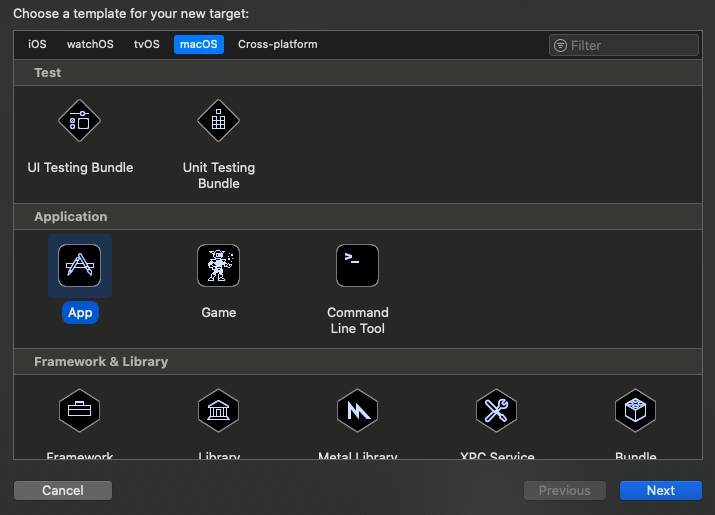This screenshot has height=515, width=715.
Task: Click the 'Command Line Tool' label
Action: (x=358, y=320)
